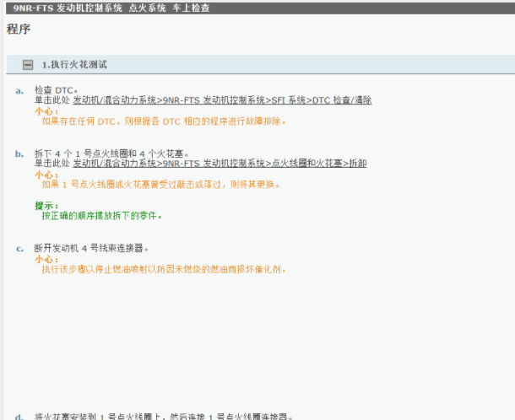Click the 小心 caution label under step c
515x420 pixels.
(x=46, y=260)
